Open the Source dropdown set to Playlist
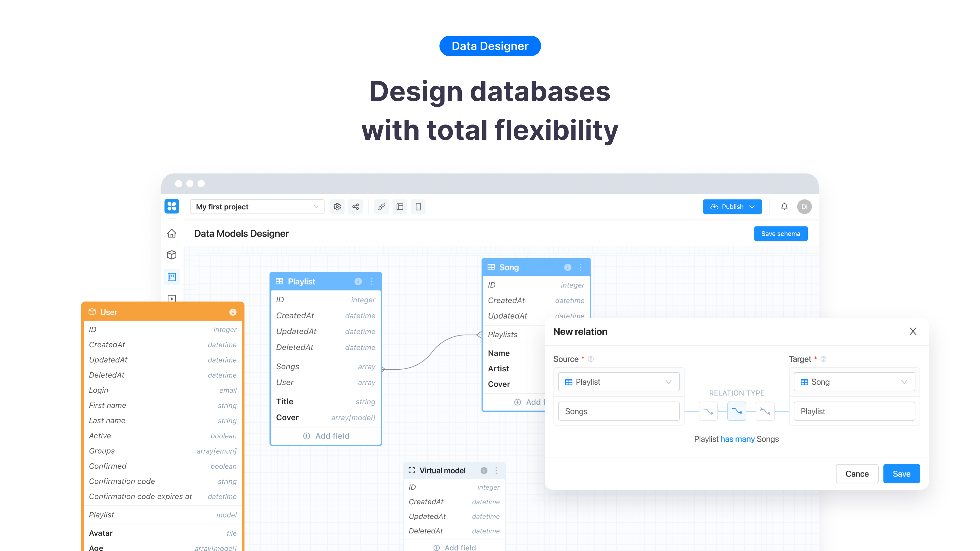This screenshot has width=980, height=551. (x=618, y=382)
